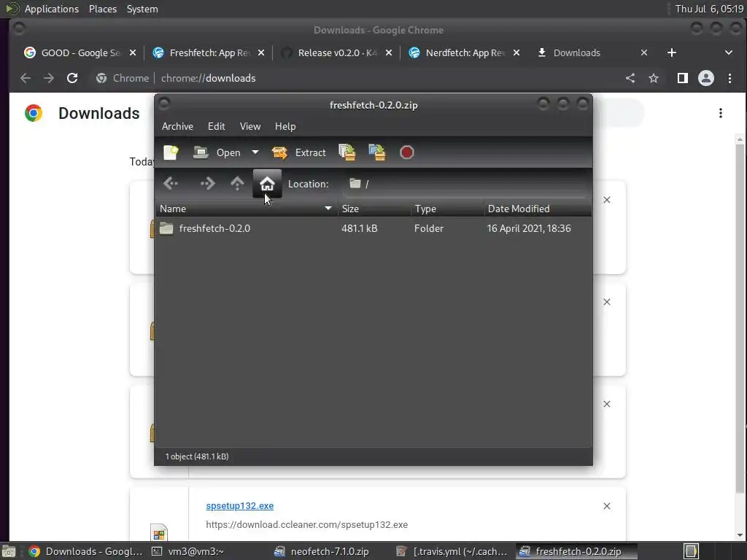747x560 pixels.
Task: Click the spsetup132.exe file icon
Action: [x=159, y=532]
